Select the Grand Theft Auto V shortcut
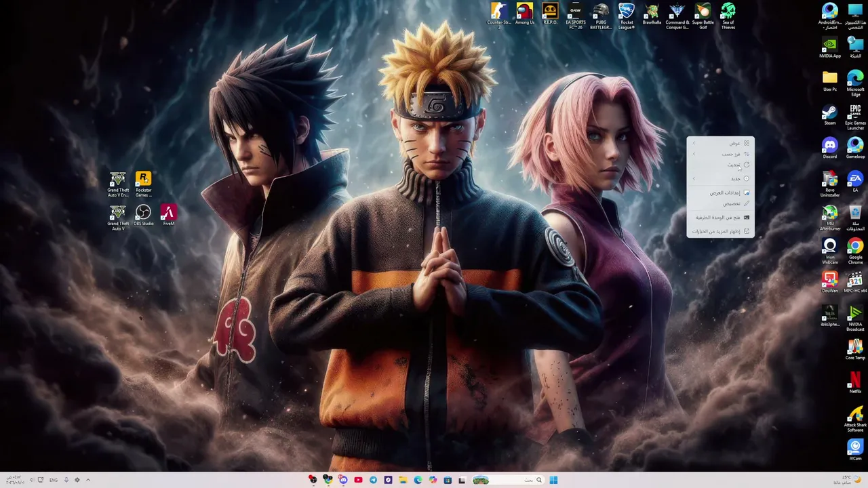The height and width of the screenshot is (488, 868). click(x=118, y=218)
